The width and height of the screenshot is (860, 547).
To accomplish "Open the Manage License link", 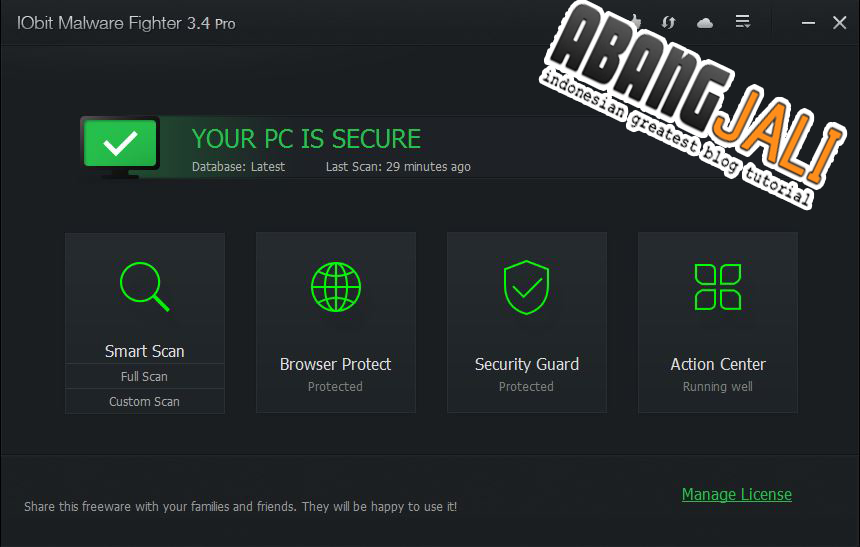I will coord(736,494).
